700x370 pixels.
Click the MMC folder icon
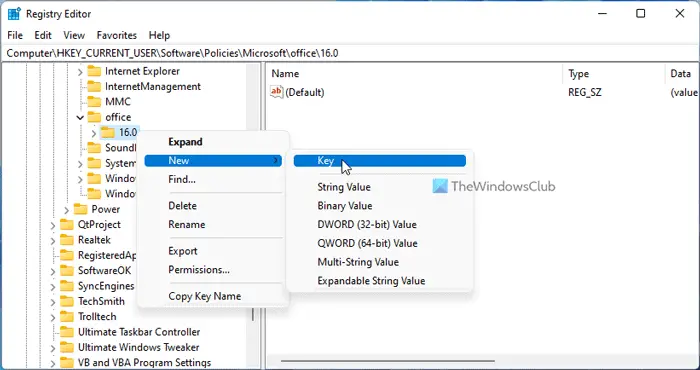click(x=94, y=102)
